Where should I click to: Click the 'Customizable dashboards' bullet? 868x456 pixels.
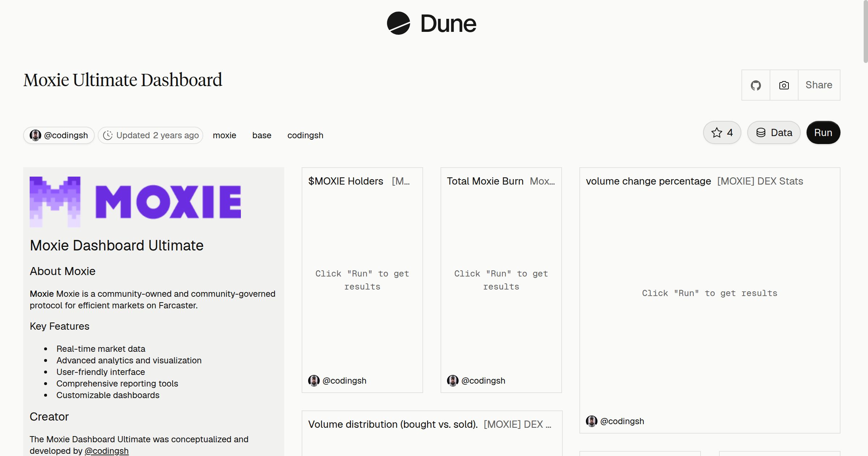tap(108, 395)
